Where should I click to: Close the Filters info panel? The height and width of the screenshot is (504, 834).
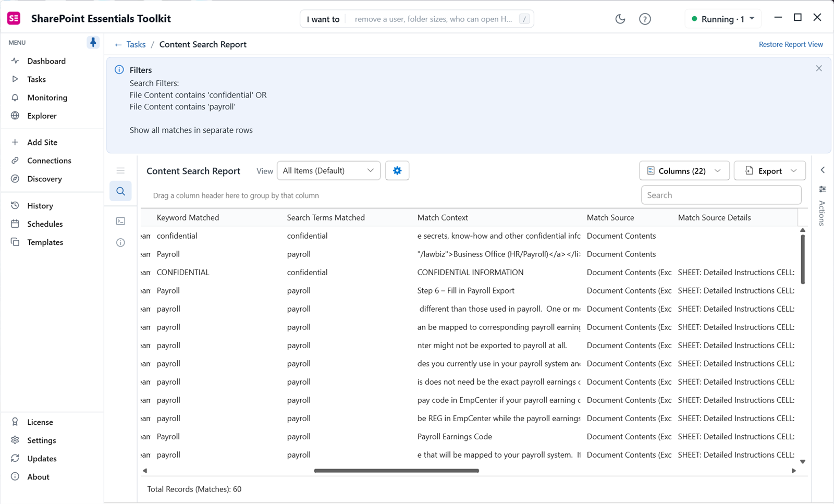pyautogui.click(x=819, y=68)
